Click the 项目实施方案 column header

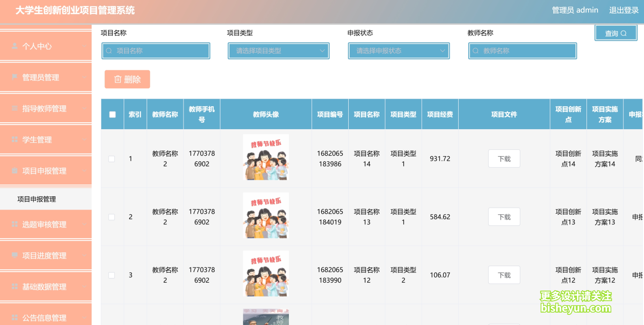[605, 114]
